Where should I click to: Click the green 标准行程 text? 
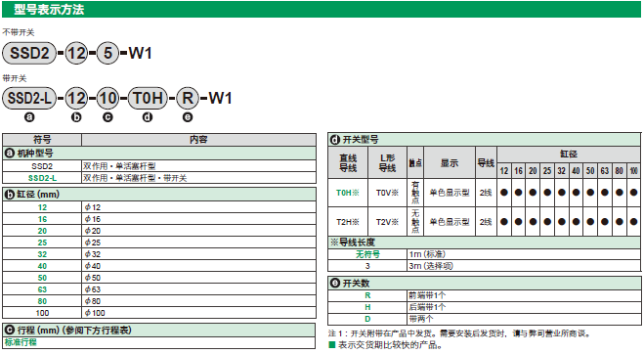click(21, 342)
